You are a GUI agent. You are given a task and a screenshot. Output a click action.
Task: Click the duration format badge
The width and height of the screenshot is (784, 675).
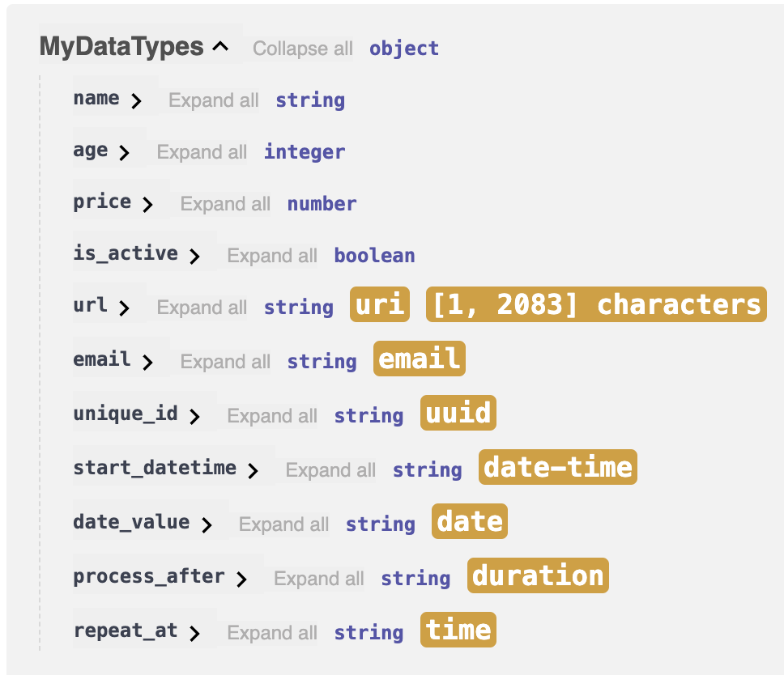(x=538, y=575)
